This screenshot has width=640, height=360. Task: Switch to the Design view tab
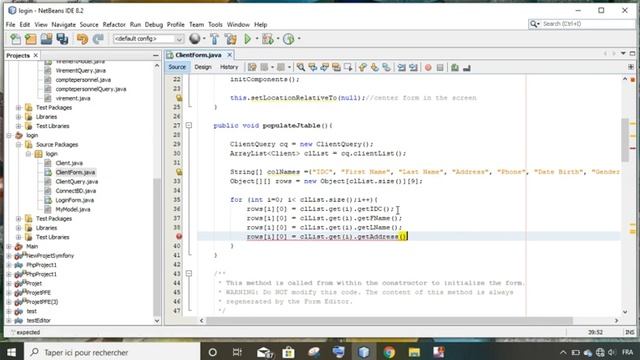[203, 67]
